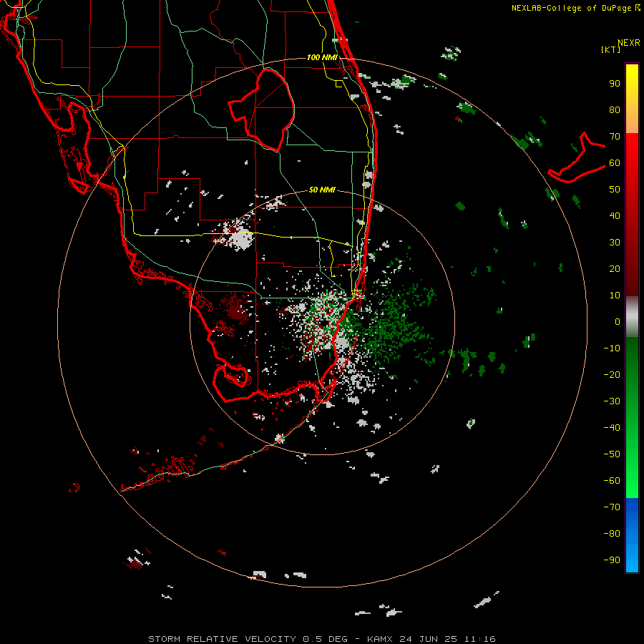
Task: Click the [KT] units label
Action: 611,50
